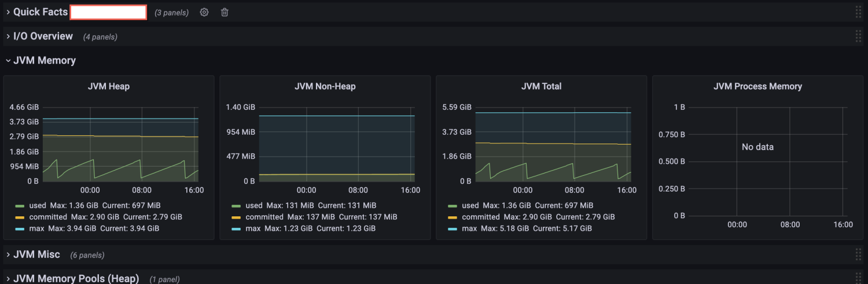Click the JVM Memory row title
Image resolution: width=868 pixels, height=284 pixels.
[x=45, y=60]
